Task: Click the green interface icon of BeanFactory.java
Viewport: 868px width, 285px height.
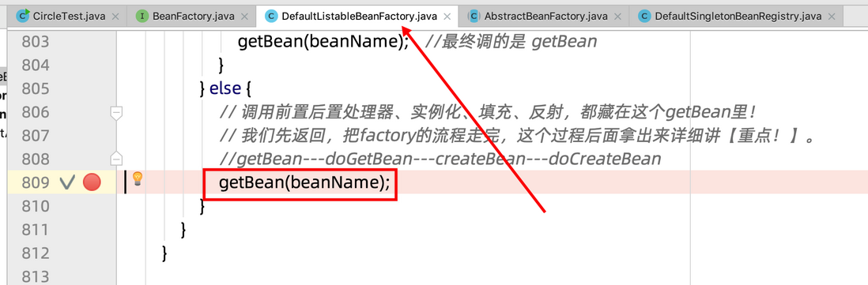Action: pyautogui.click(x=142, y=17)
